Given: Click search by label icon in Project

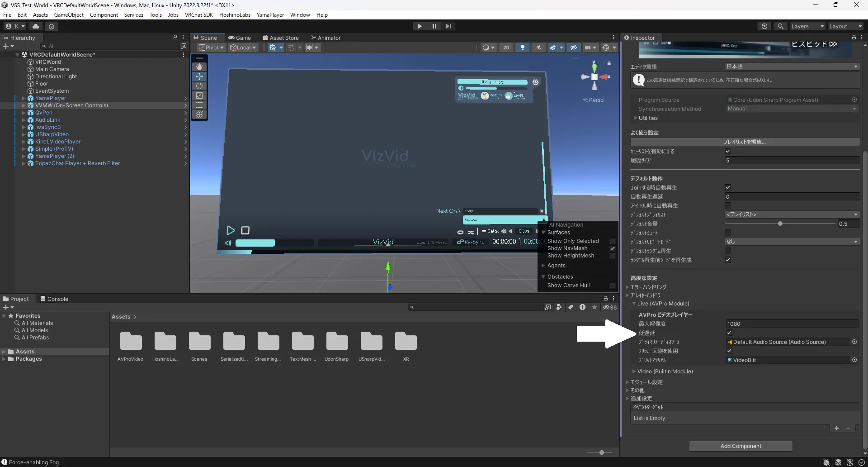Looking at the screenshot, I should pyautogui.click(x=571, y=307).
